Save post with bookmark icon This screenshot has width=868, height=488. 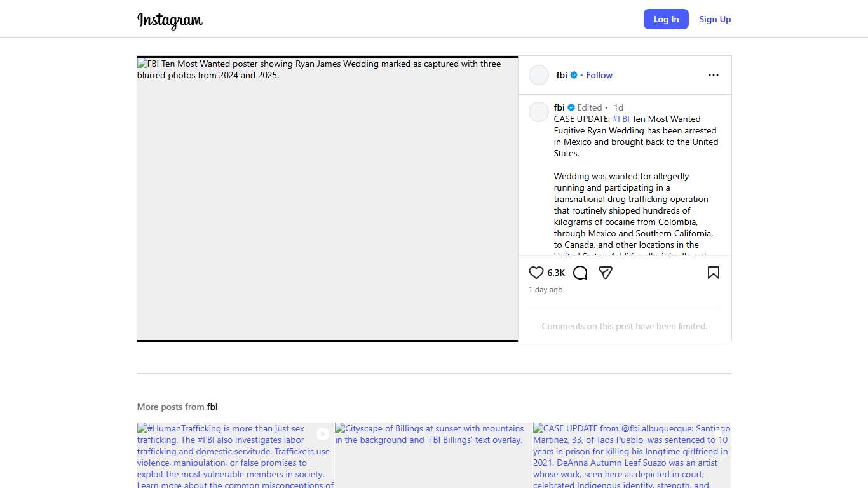click(x=714, y=273)
